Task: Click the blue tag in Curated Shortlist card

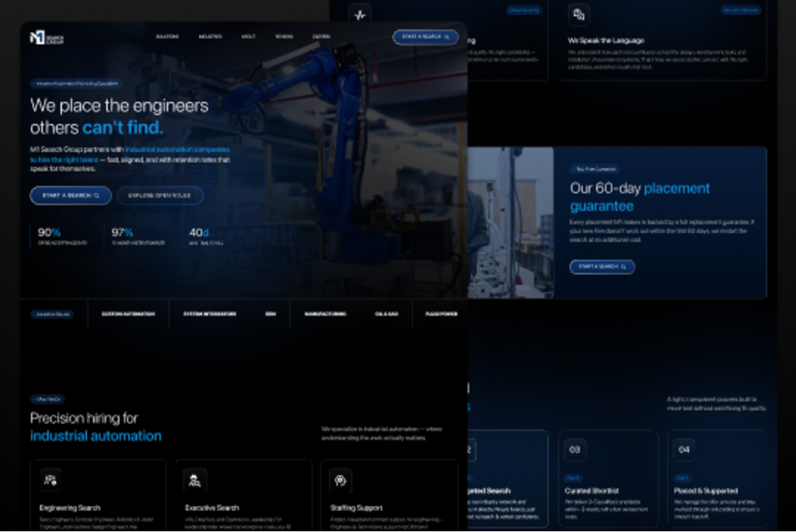Action: 572,478
